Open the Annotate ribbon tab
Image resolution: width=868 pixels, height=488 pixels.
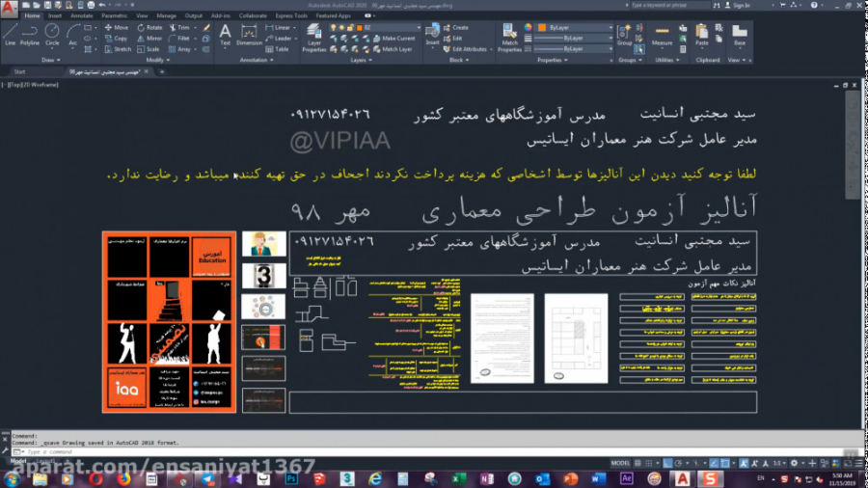pyautogui.click(x=81, y=16)
